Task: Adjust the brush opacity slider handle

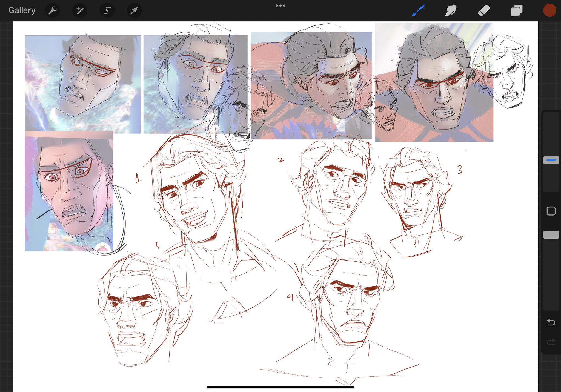Action: click(551, 235)
